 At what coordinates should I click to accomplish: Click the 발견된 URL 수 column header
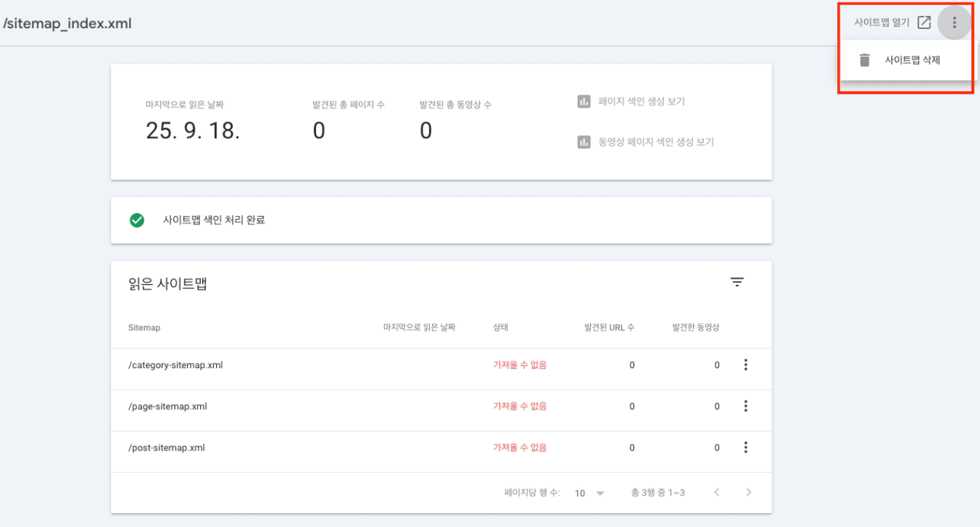tap(609, 328)
